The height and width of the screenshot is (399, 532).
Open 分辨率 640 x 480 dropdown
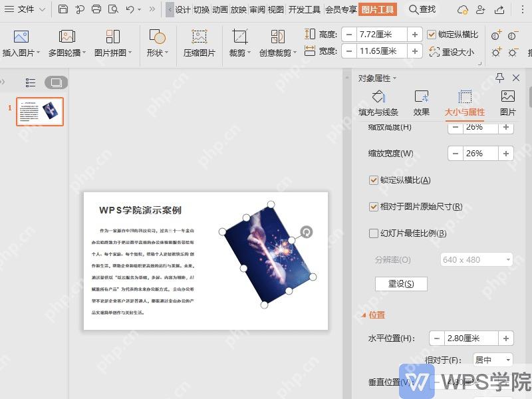coord(476,260)
